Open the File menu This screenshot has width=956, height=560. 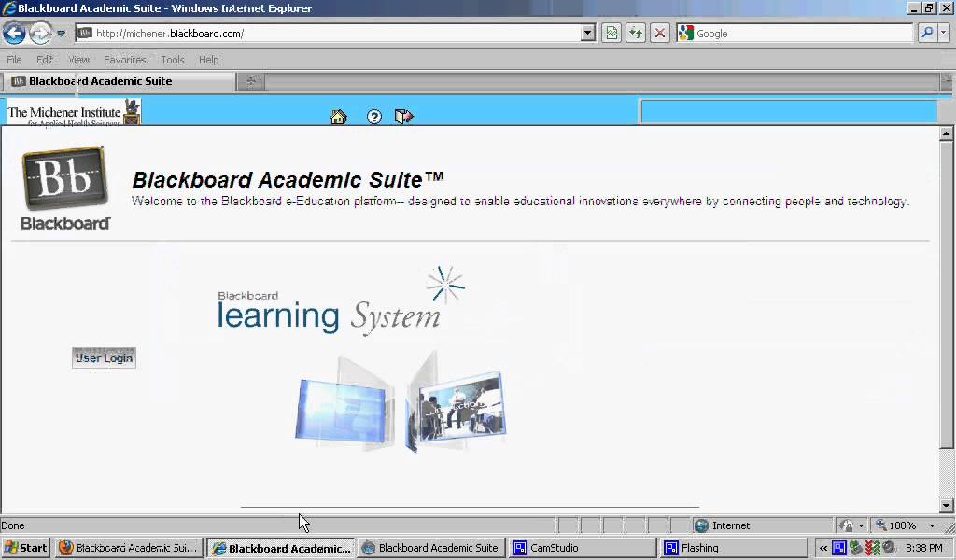(x=14, y=60)
